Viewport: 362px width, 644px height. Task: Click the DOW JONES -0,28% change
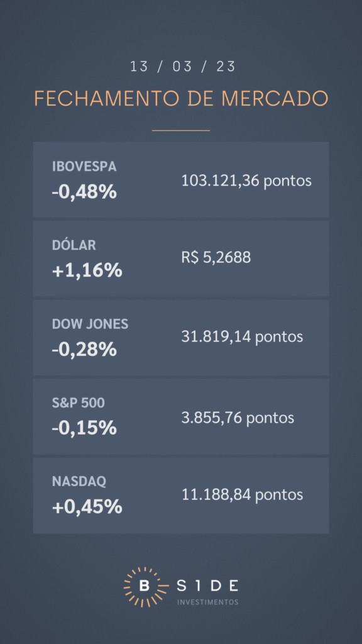click(x=84, y=350)
